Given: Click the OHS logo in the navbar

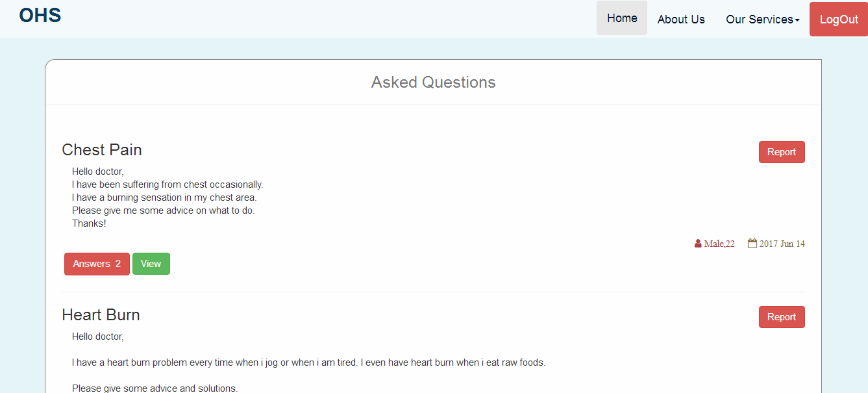Looking at the screenshot, I should point(40,15).
